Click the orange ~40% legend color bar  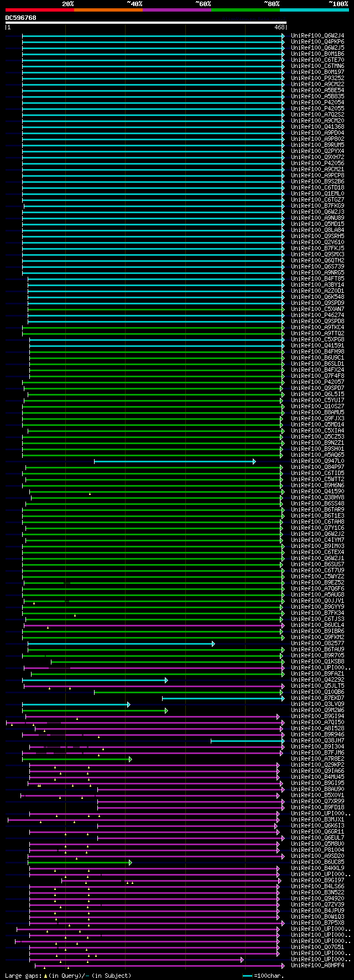click(x=108, y=10)
